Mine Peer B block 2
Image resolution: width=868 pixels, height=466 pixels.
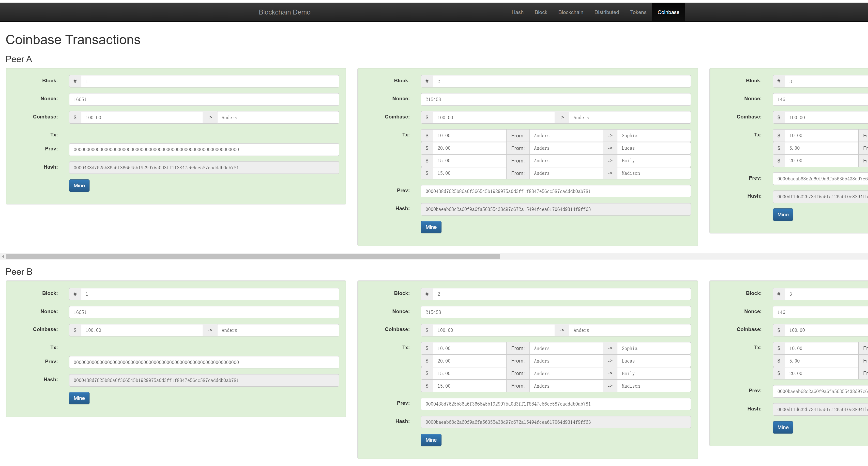click(431, 440)
